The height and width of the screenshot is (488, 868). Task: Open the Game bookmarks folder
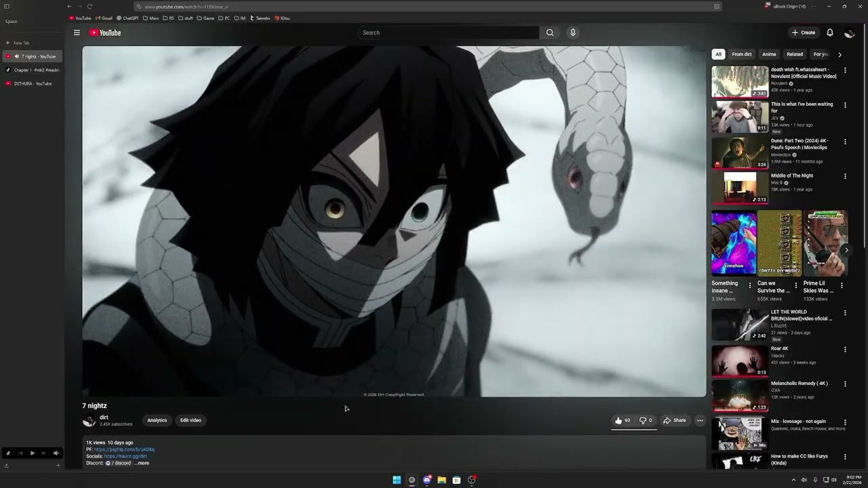point(205,18)
